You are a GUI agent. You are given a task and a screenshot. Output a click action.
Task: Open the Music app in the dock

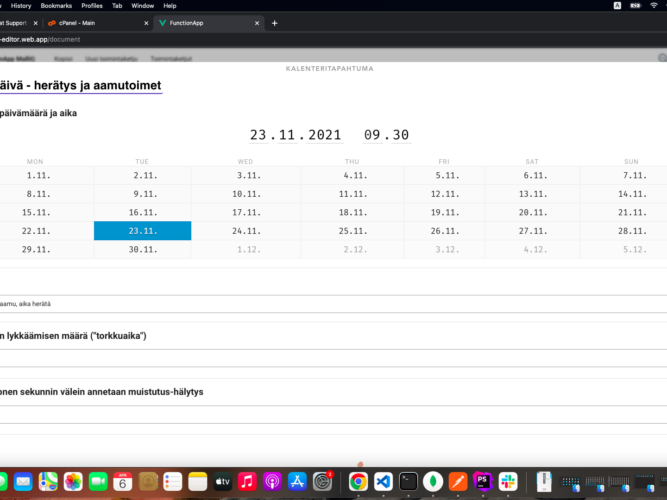[247, 482]
